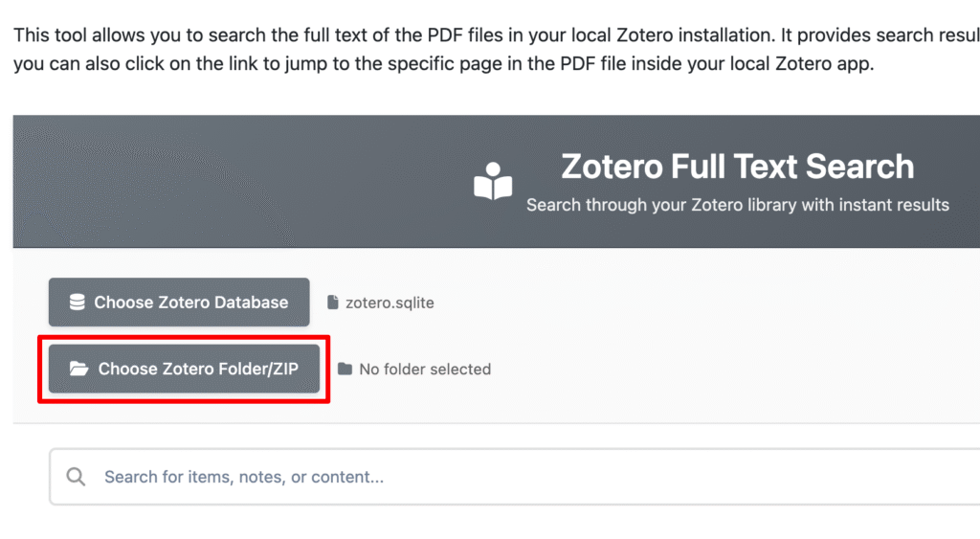Viewport: 980px width, 539px height.
Task: Click the No folder selected status text
Action: 425,370
